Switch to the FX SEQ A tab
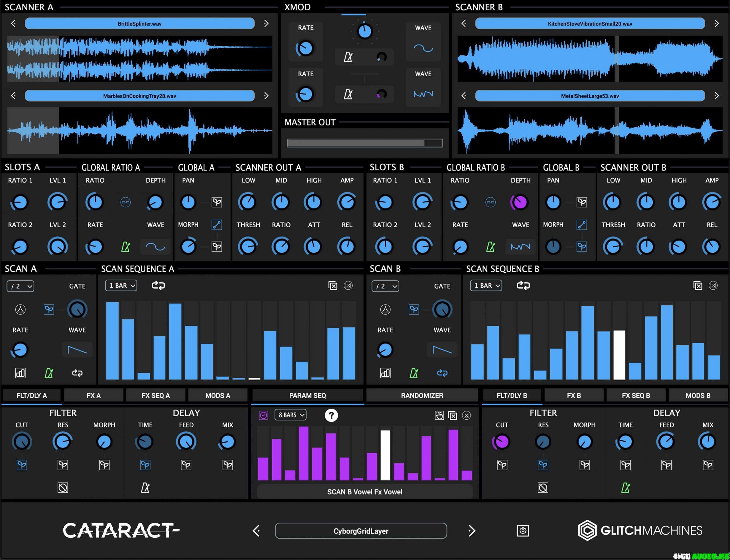The width and height of the screenshot is (730, 560). click(x=156, y=396)
